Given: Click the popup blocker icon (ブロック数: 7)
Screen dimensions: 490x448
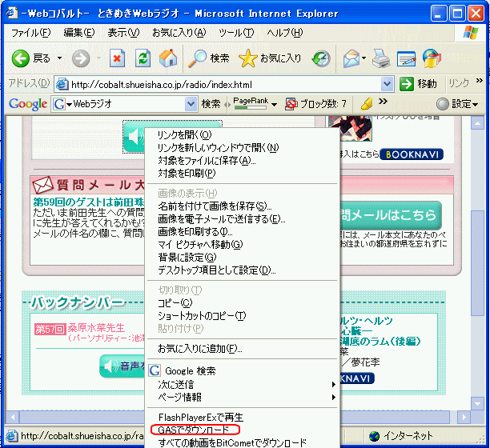Looking at the screenshot, I should pos(291,104).
